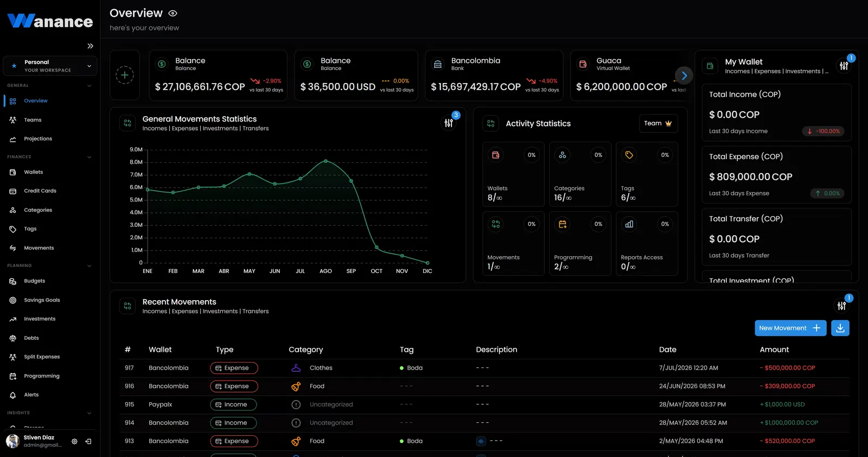Click the Programming activity card icon

click(x=563, y=224)
